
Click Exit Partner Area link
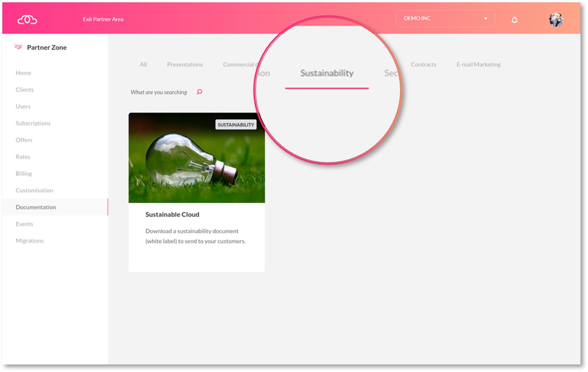point(103,19)
